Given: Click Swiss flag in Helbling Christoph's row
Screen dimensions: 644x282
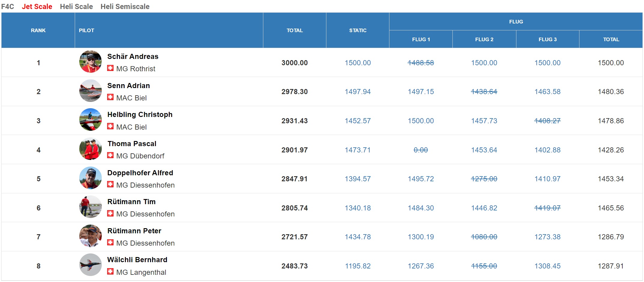Looking at the screenshot, I should click(110, 126).
